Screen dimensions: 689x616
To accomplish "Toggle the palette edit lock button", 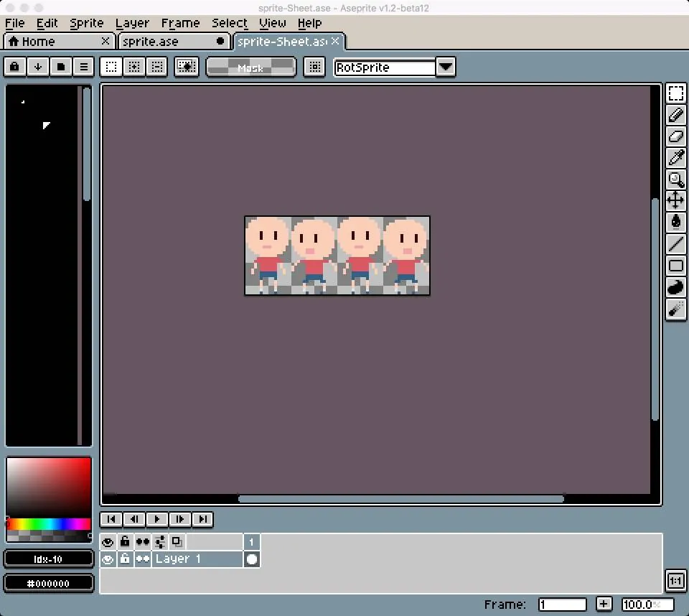I will 14,67.
